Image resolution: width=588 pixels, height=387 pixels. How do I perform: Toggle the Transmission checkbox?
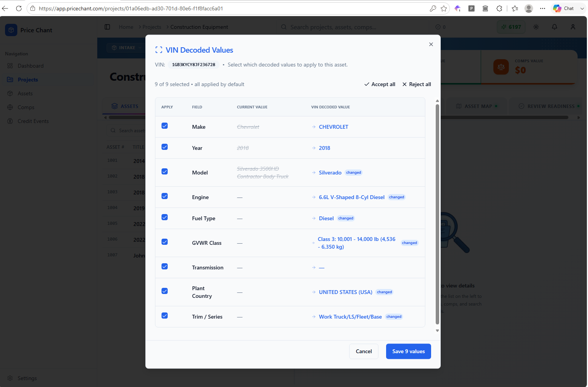pos(165,266)
